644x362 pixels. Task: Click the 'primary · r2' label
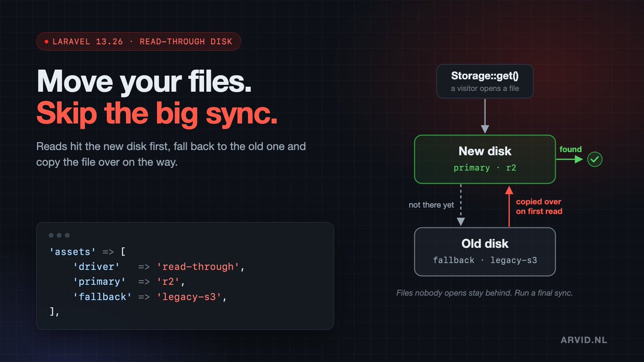point(485,168)
